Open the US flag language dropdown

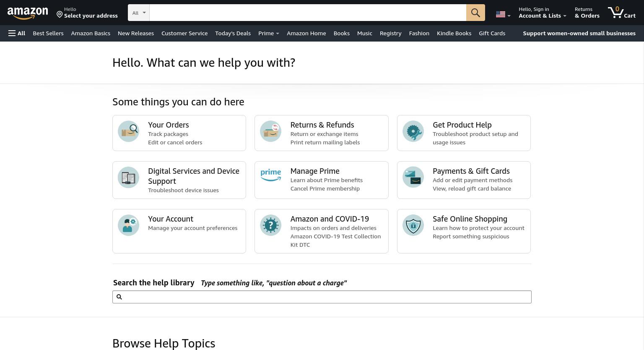(503, 15)
